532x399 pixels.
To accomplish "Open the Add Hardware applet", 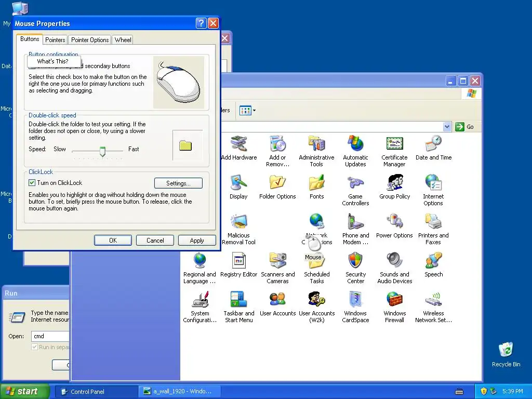I will tap(239, 148).
